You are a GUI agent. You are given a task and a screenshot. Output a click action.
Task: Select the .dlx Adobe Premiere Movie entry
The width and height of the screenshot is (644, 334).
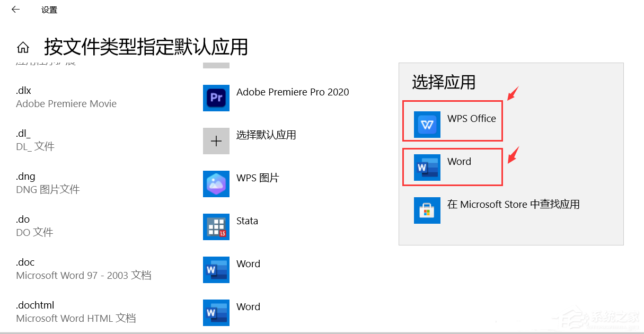pyautogui.click(x=66, y=97)
